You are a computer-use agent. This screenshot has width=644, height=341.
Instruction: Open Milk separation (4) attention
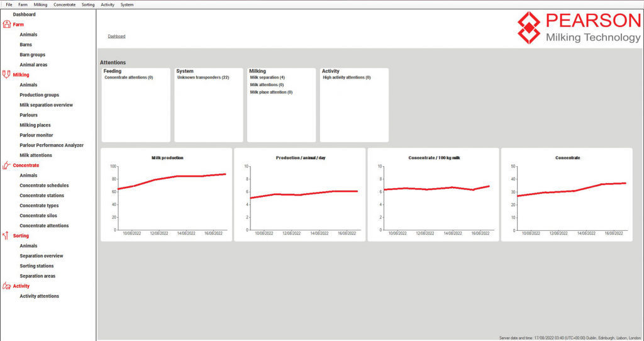pyautogui.click(x=267, y=77)
